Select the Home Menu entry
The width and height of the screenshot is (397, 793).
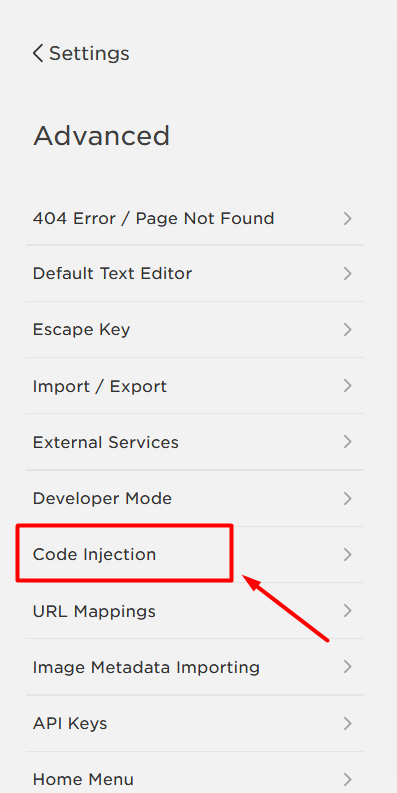click(195, 775)
